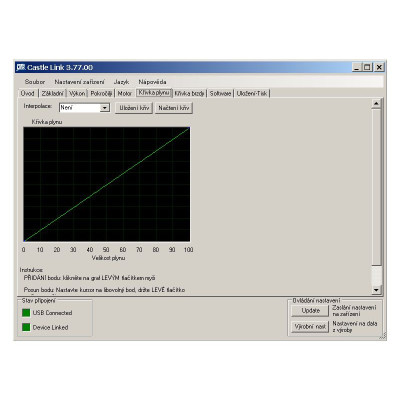
Task: Click the Načtení křiv button
Action: tap(174, 108)
